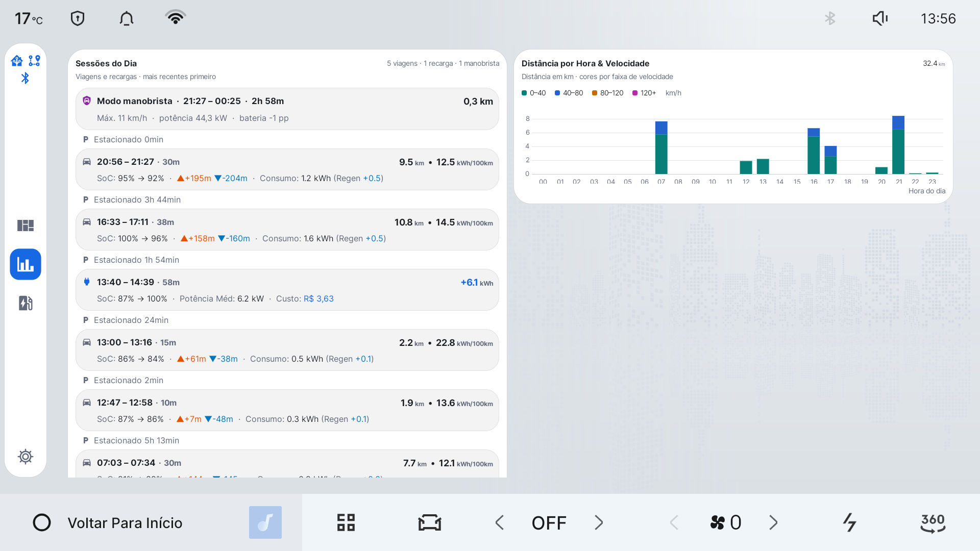Click the R$ 3,63 cost value
Viewport: 980px width, 551px height.
click(318, 298)
